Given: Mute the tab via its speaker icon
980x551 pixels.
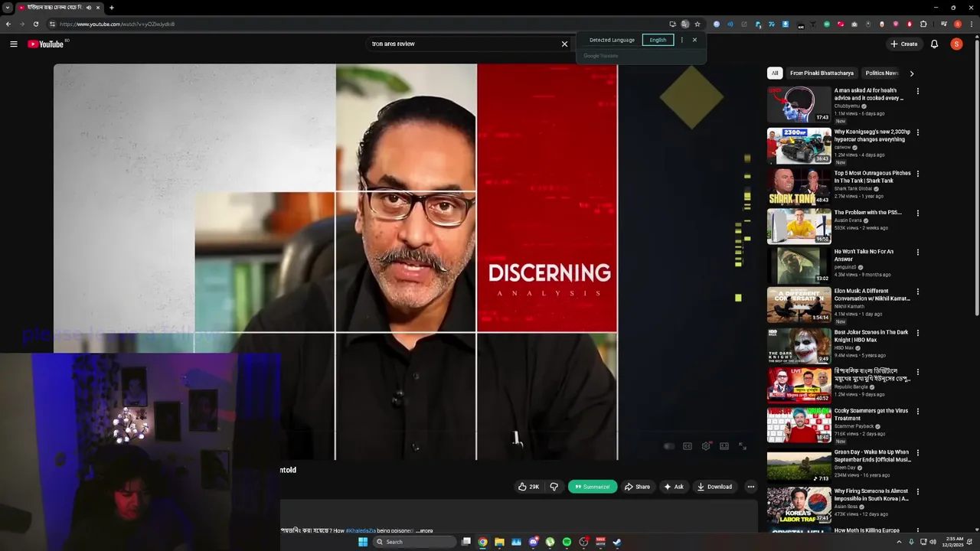Looking at the screenshot, I should (x=88, y=8).
